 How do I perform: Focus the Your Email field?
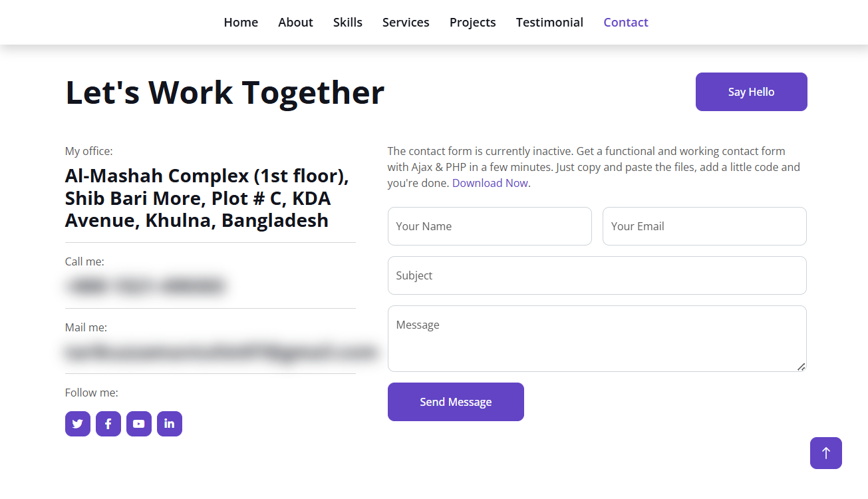coord(704,226)
